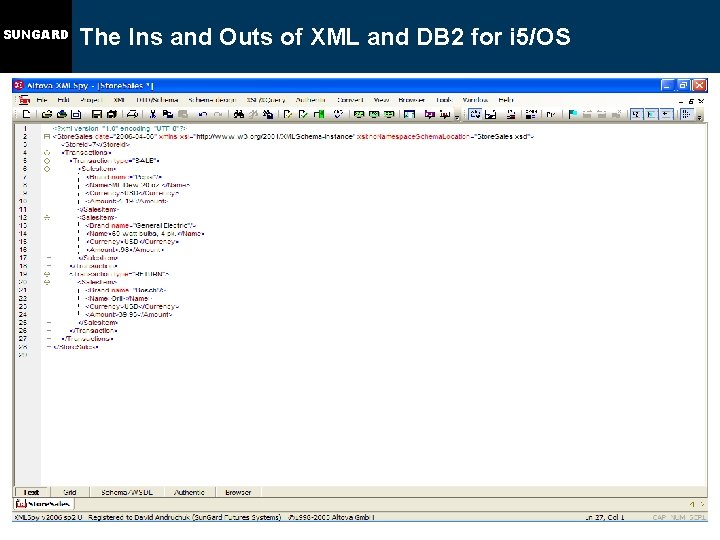This screenshot has height=540, width=720.
Task: Click the Undo arrow icon
Action: (x=202, y=114)
